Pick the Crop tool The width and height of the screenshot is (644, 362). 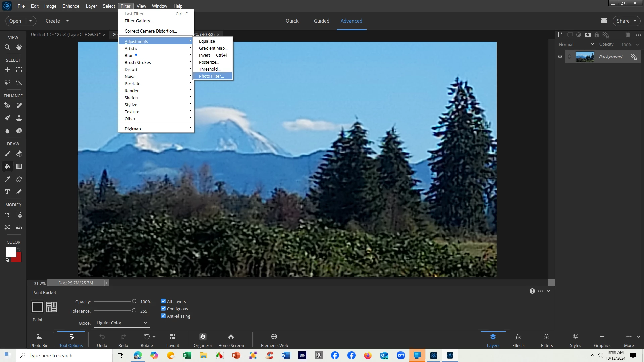click(x=7, y=215)
